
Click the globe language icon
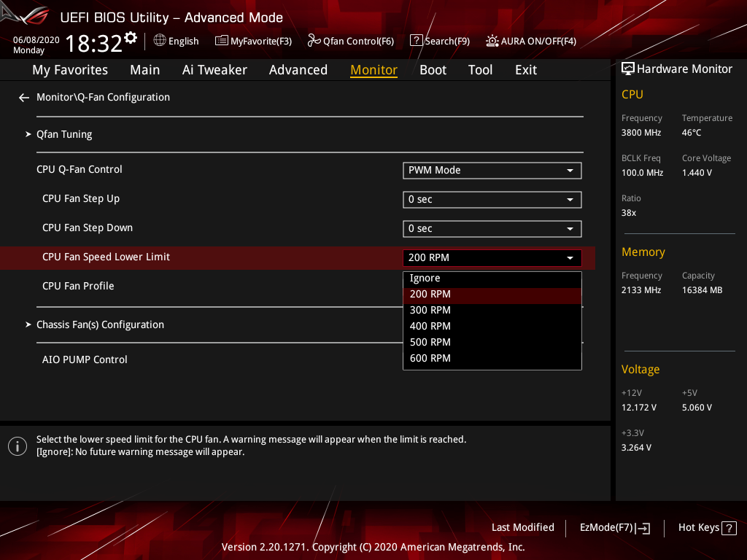[x=160, y=41]
